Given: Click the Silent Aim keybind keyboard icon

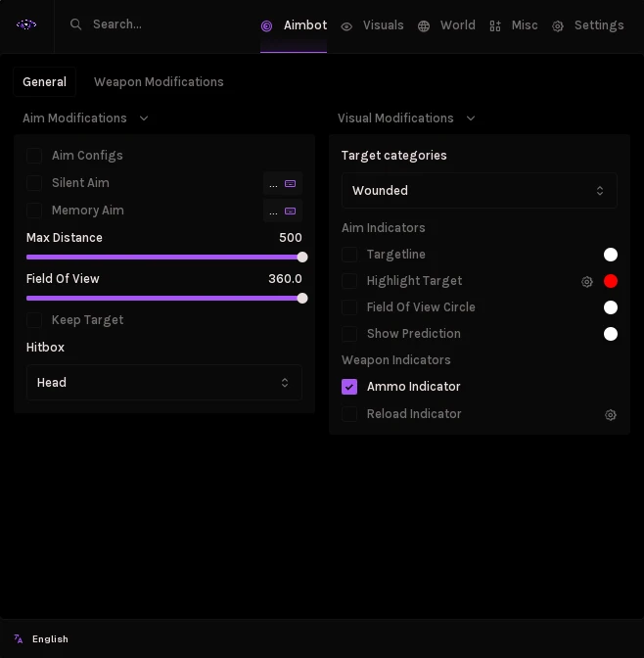Looking at the screenshot, I should (290, 184).
